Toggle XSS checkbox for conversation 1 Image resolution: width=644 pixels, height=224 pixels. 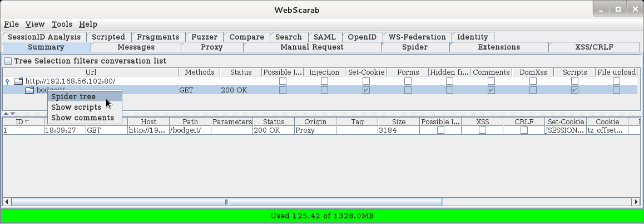pyautogui.click(x=483, y=130)
